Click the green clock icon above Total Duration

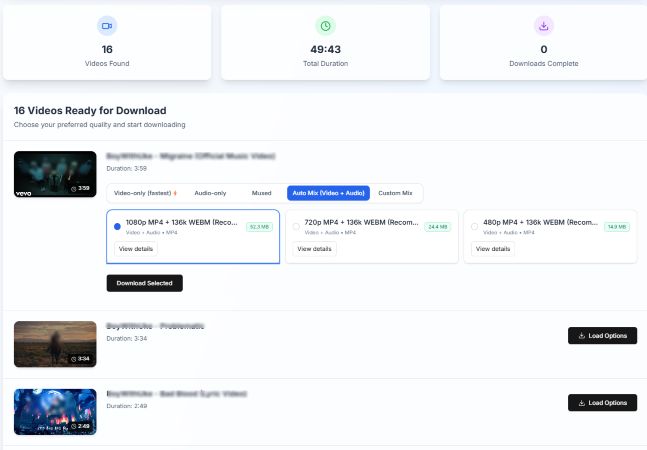pos(325,25)
